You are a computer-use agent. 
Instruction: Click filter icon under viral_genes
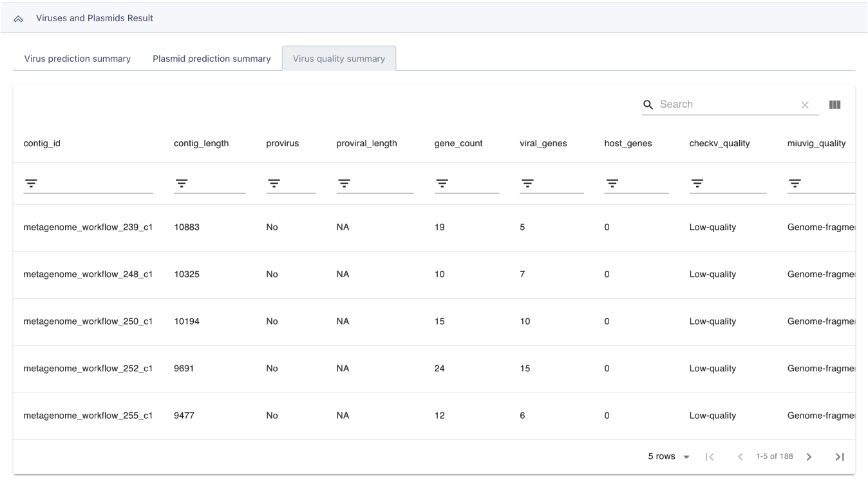pos(527,184)
